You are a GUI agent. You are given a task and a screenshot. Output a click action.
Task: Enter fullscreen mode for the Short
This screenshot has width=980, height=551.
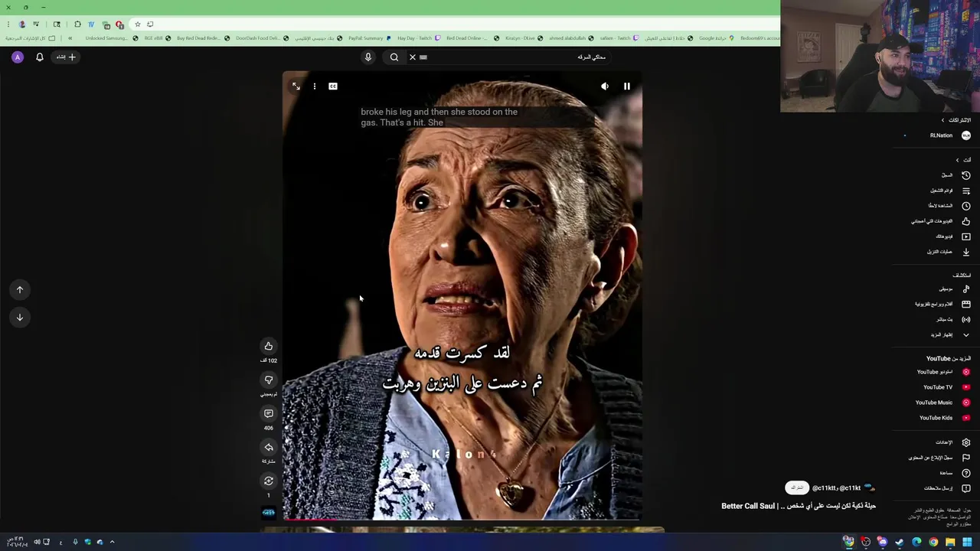coord(296,86)
